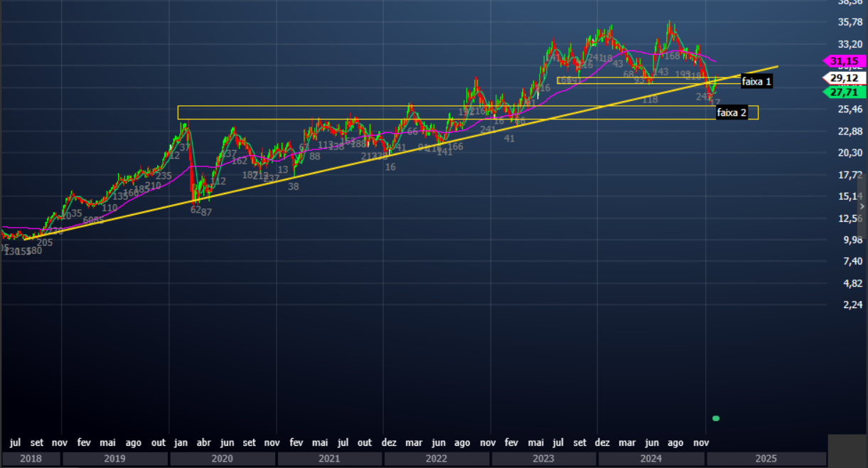
Task: Click the 2,24 price axis label
Action: coord(852,304)
